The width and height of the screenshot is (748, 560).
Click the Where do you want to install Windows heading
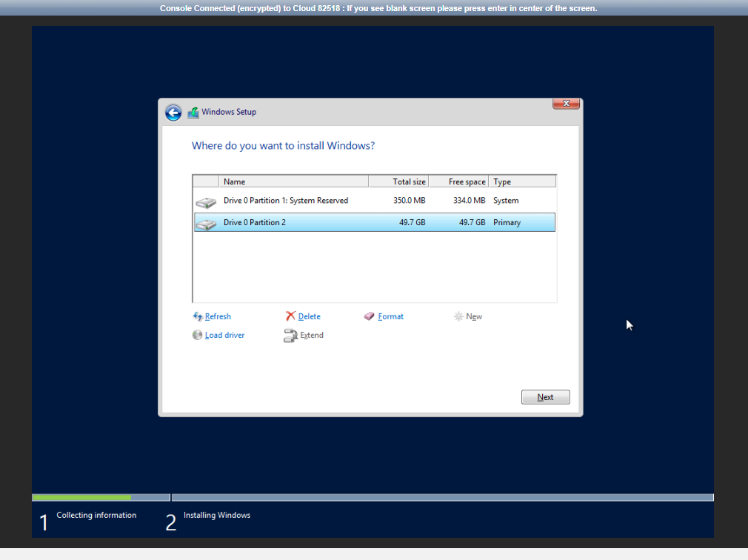tap(284, 145)
